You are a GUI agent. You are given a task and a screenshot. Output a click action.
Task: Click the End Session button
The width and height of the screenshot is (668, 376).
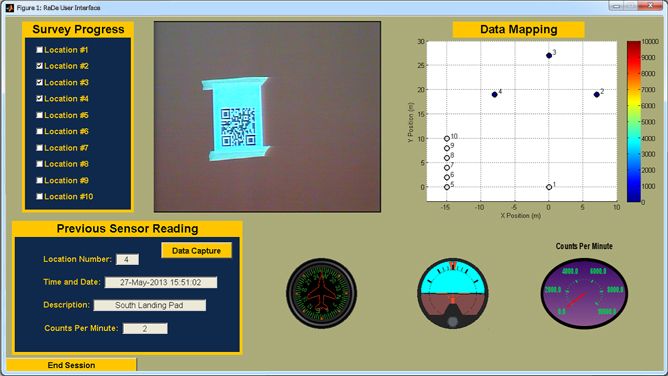(72, 365)
